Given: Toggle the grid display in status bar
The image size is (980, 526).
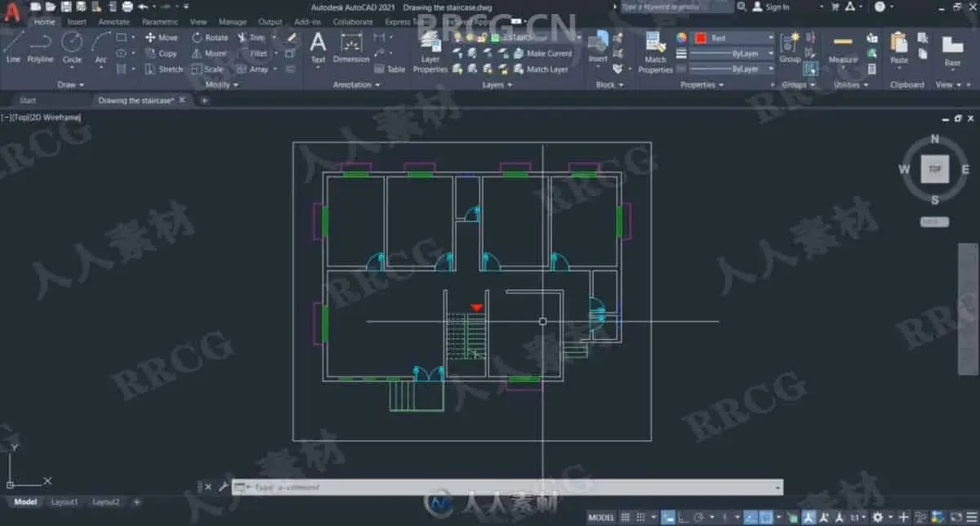Looking at the screenshot, I should tap(626, 517).
